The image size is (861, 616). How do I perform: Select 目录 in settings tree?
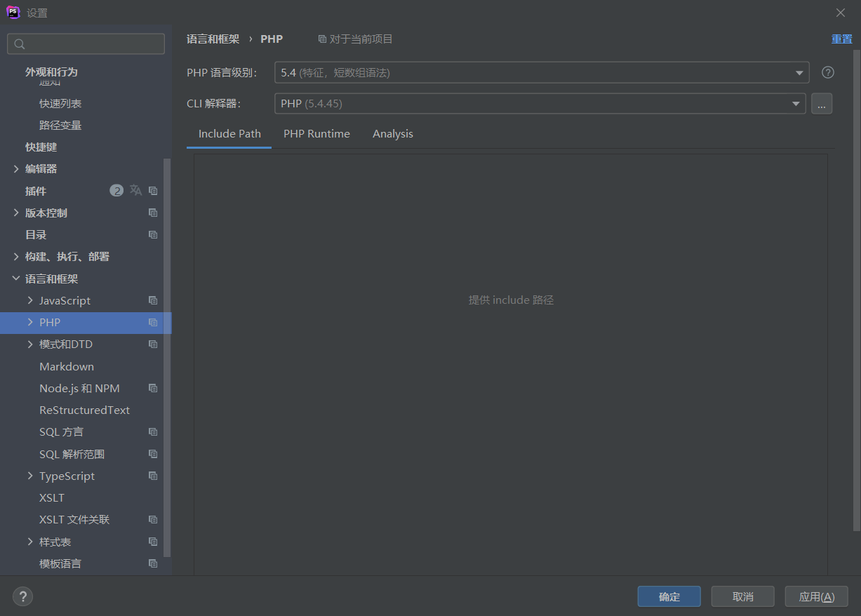click(36, 234)
